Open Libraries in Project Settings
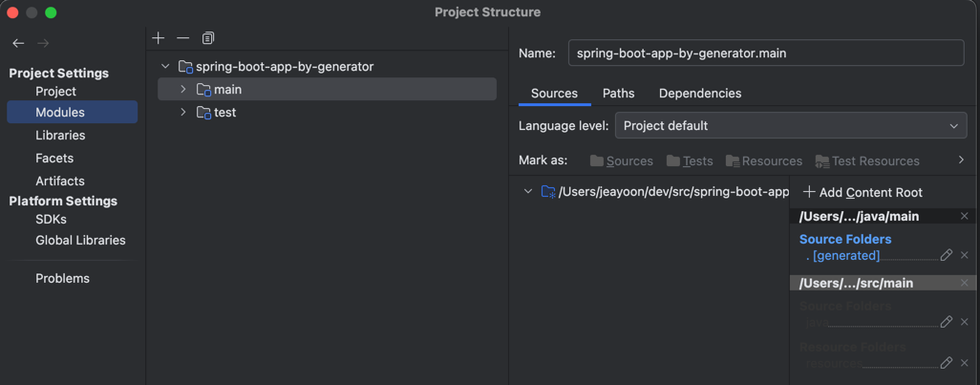Image resolution: width=980 pixels, height=385 pixels. point(60,136)
